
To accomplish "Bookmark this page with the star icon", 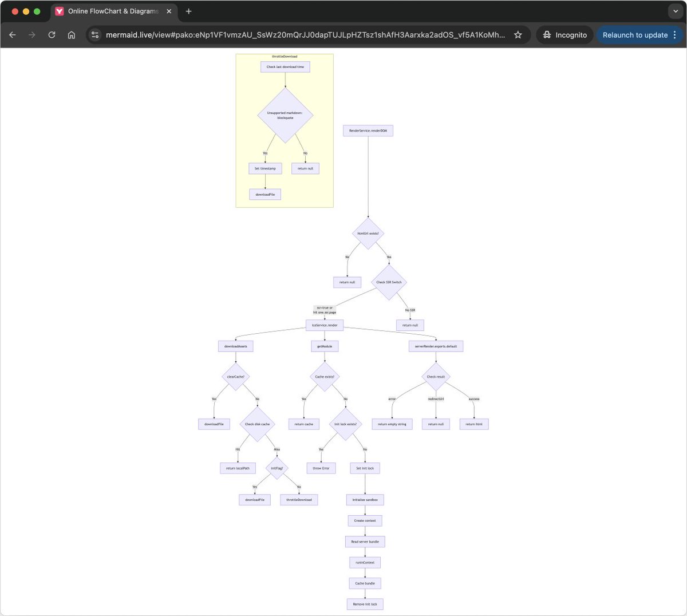I will click(518, 35).
